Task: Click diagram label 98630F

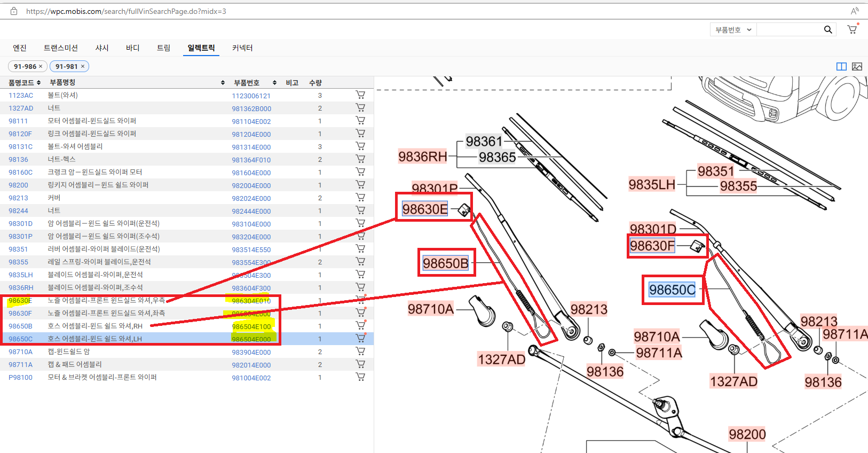Action: [x=652, y=246]
